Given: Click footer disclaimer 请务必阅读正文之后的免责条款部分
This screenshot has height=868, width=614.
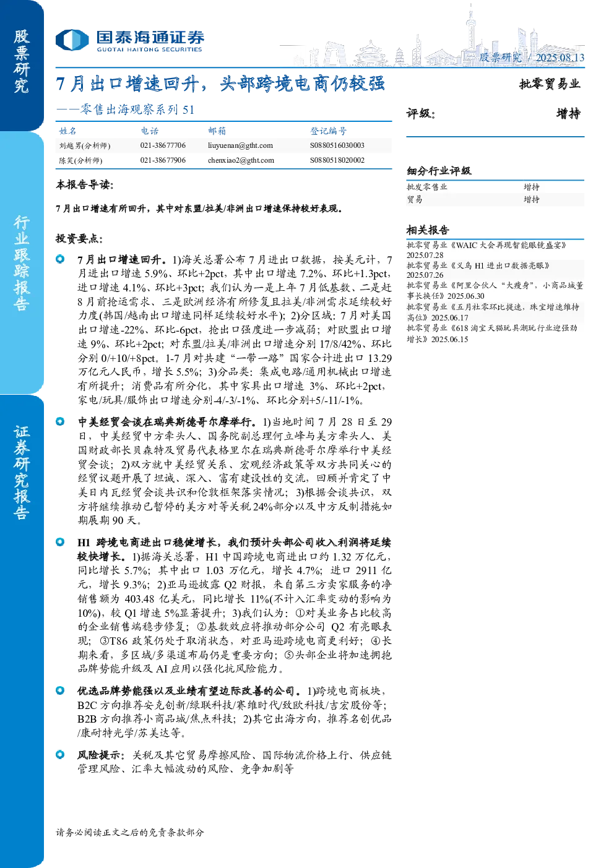Looking at the screenshot, I should (x=130, y=833).
